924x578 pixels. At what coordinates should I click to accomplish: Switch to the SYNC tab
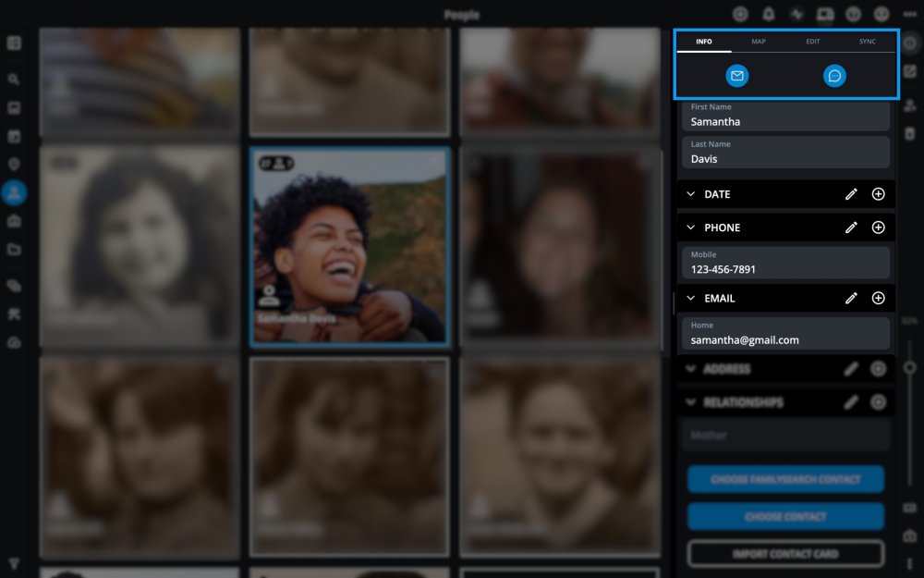(x=867, y=42)
